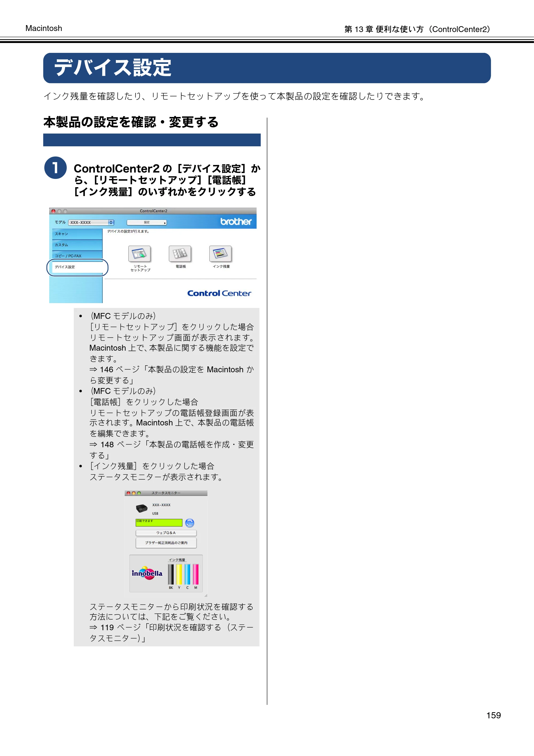This screenshot has height=756, width=534.
Task: Click the green 印刷できます status bar
Action: (x=159, y=523)
